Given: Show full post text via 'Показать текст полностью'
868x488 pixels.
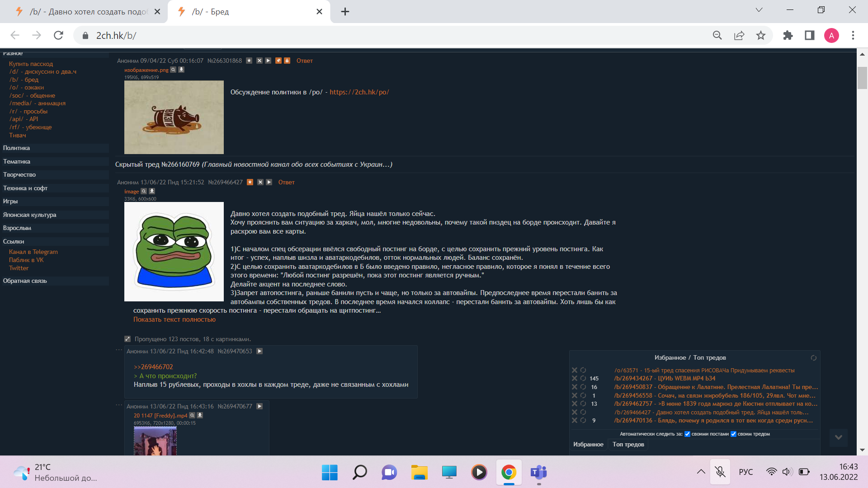Looking at the screenshot, I should [x=175, y=319].
